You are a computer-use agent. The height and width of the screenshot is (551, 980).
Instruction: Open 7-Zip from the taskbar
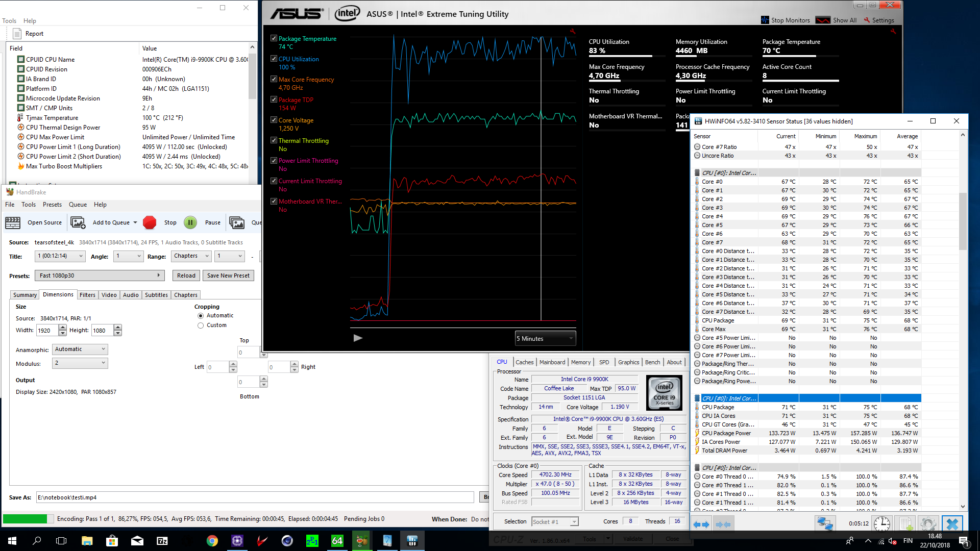coord(162,541)
